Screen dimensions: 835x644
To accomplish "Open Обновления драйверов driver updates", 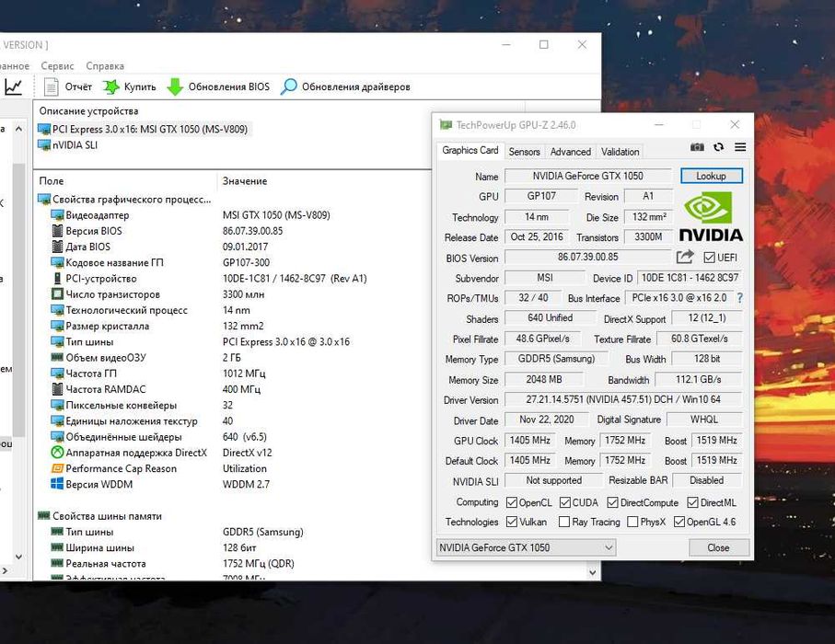I will click(x=345, y=86).
